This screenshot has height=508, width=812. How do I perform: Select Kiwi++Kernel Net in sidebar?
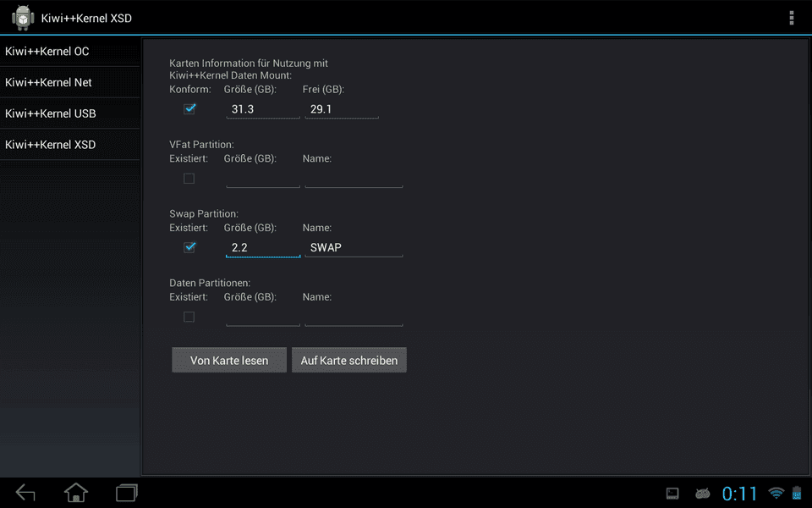[70, 82]
